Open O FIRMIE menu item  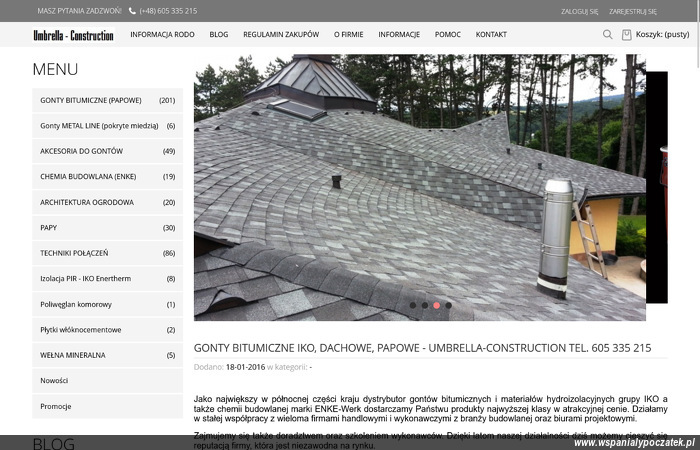(x=349, y=34)
